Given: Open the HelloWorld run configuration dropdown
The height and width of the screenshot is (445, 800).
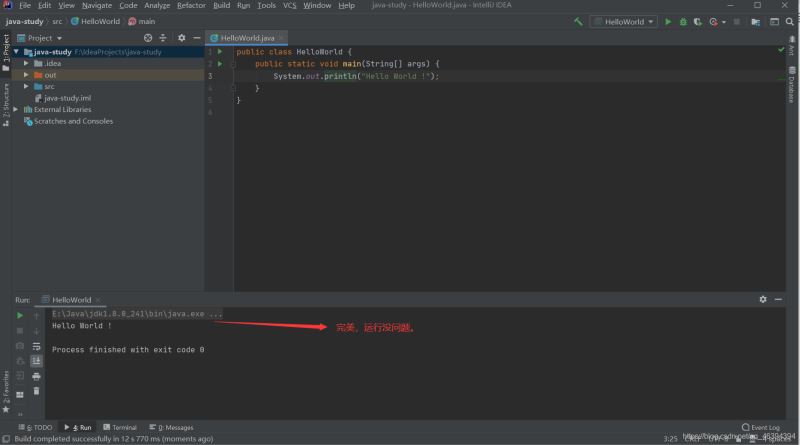Looking at the screenshot, I should 623,21.
